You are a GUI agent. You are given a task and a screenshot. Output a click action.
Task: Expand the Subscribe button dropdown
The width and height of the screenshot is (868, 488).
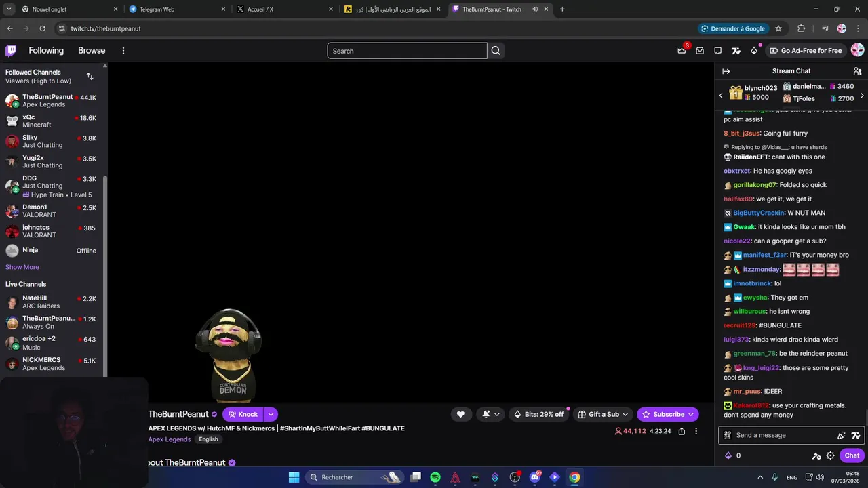click(x=691, y=414)
